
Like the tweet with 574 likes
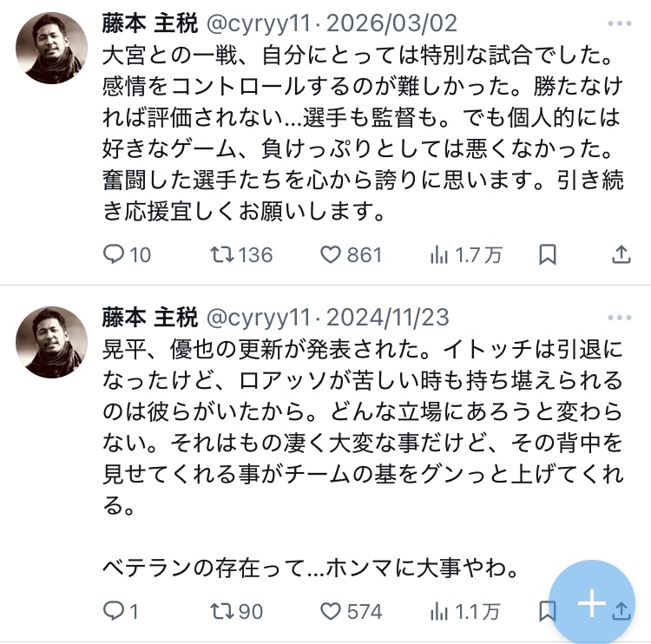[330, 612]
